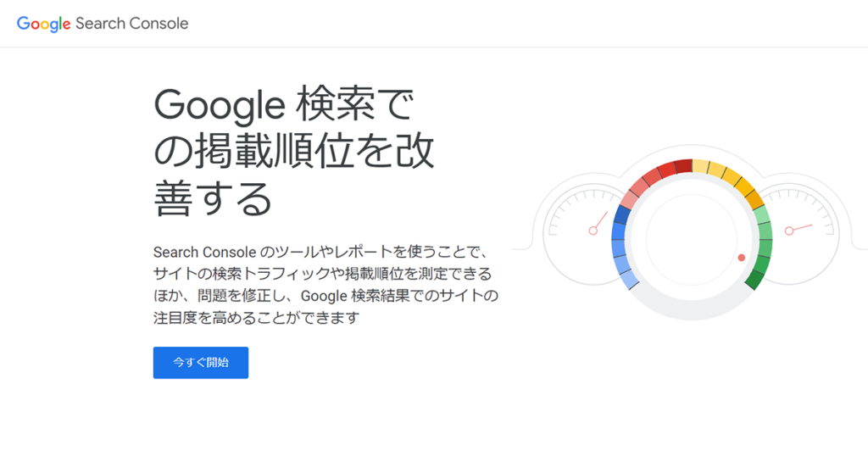
Task: Click the left dial's needle pivot circle
Action: pyautogui.click(x=593, y=231)
